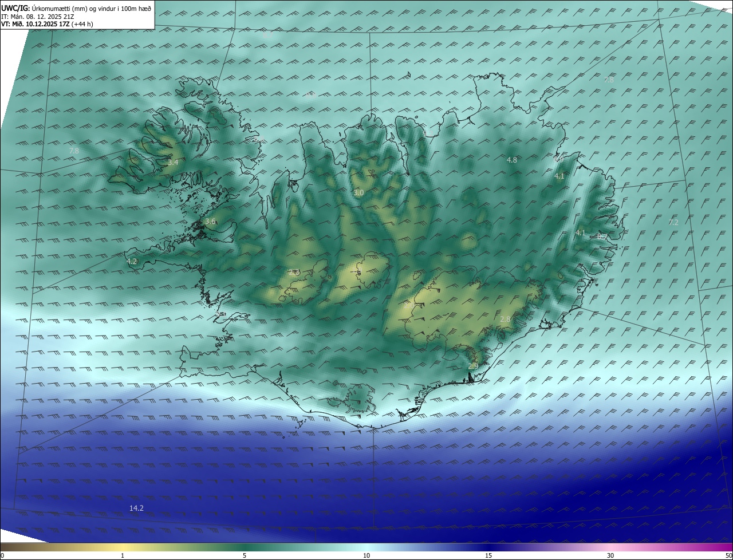Click the "UWC/IG:" label in the header box
The width and height of the screenshot is (733, 560).
pyautogui.click(x=15, y=8)
